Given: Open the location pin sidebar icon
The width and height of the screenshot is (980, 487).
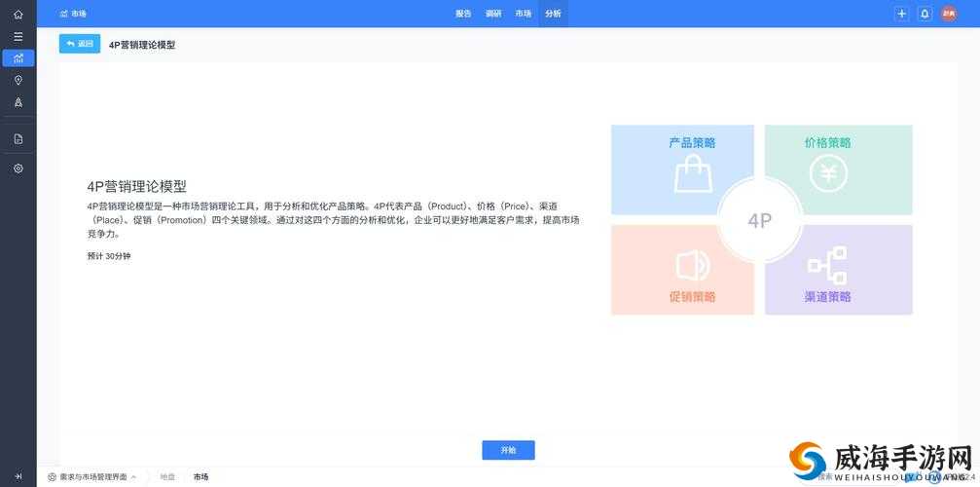Looking at the screenshot, I should tap(18, 80).
